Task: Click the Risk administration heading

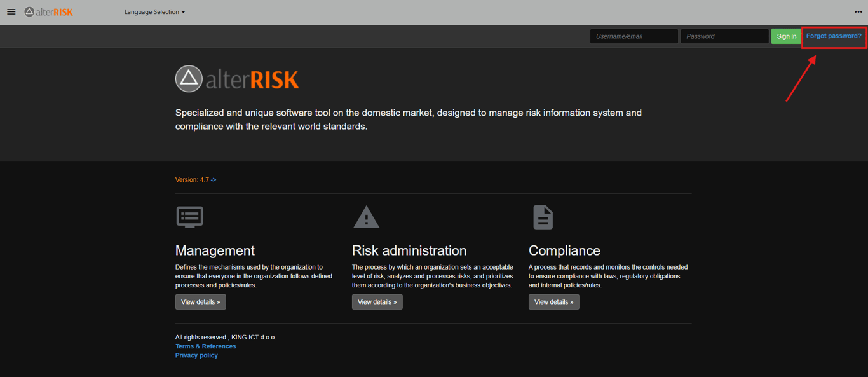Action: [409, 250]
